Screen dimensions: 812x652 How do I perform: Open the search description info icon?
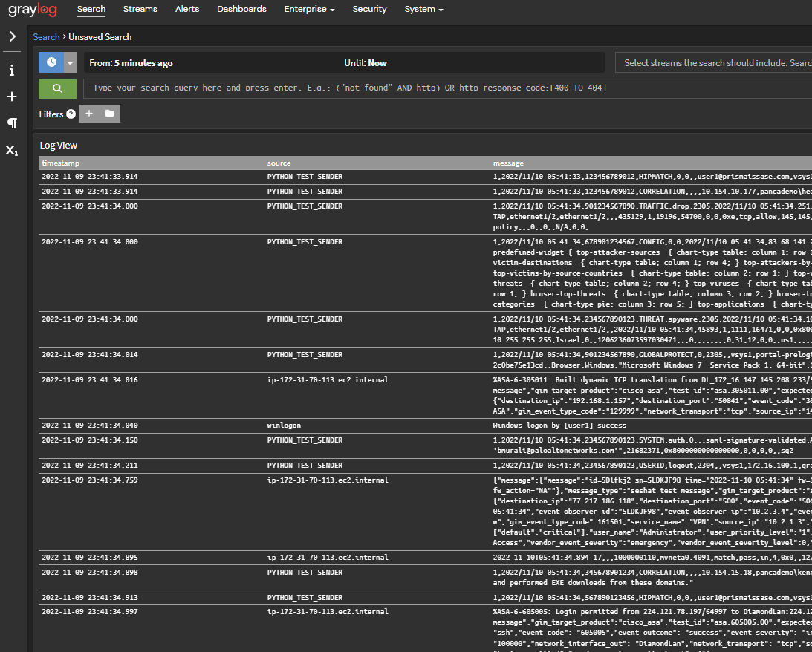(x=12, y=71)
